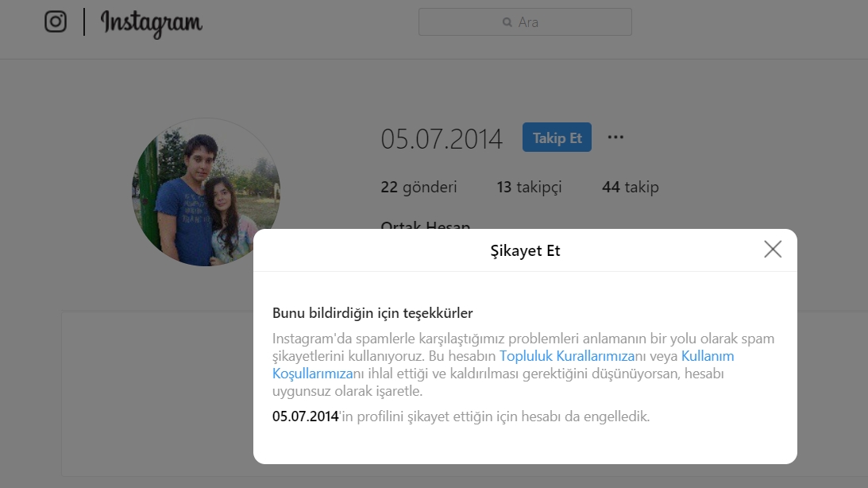Click bold 05.07.2014 username inside dialog
The image size is (868, 488).
tap(306, 416)
